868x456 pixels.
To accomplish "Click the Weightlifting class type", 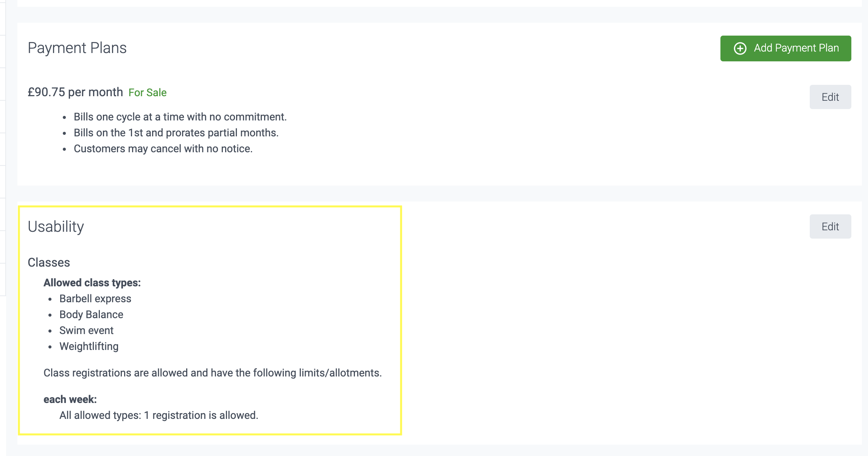I will pyautogui.click(x=89, y=346).
